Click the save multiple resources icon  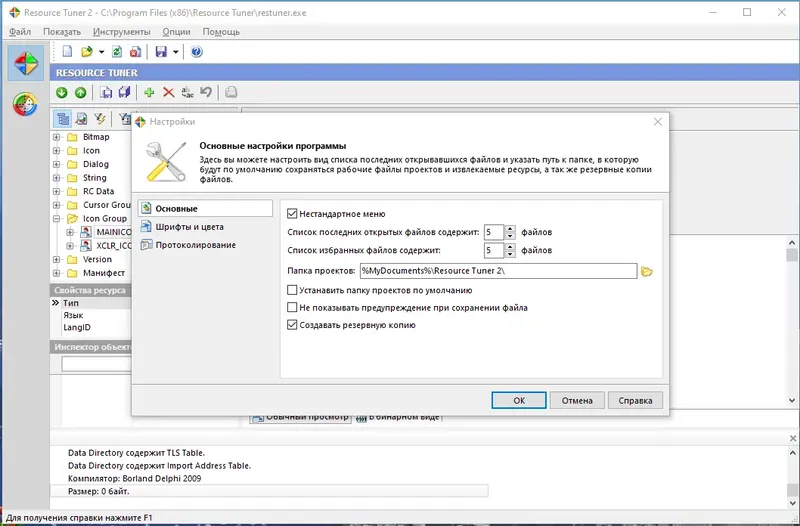pos(124,92)
